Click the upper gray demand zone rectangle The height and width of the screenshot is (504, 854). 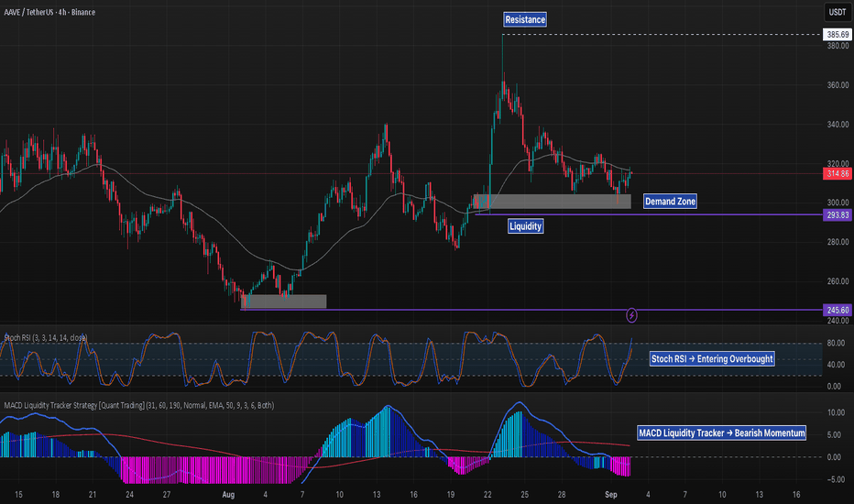click(x=553, y=201)
